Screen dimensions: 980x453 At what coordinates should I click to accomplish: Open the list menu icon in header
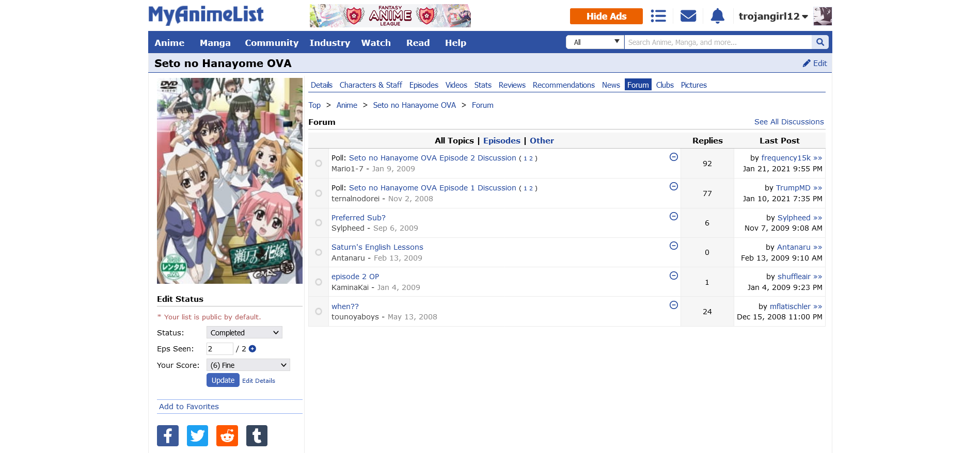tap(658, 16)
